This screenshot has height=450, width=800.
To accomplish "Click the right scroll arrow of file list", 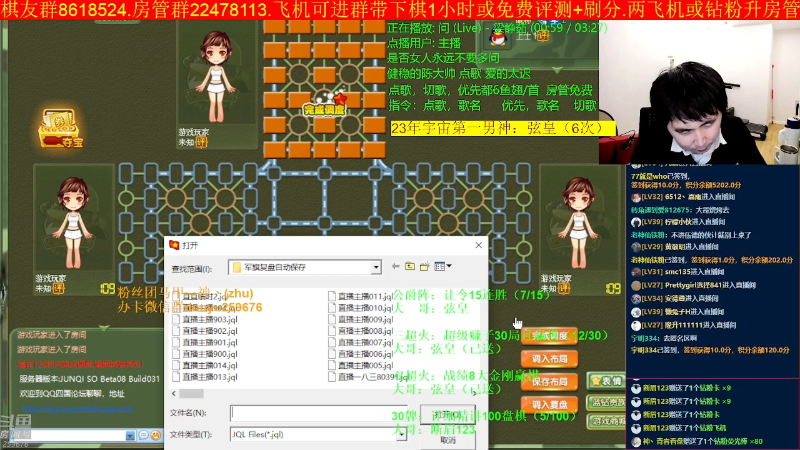I will coord(474,393).
